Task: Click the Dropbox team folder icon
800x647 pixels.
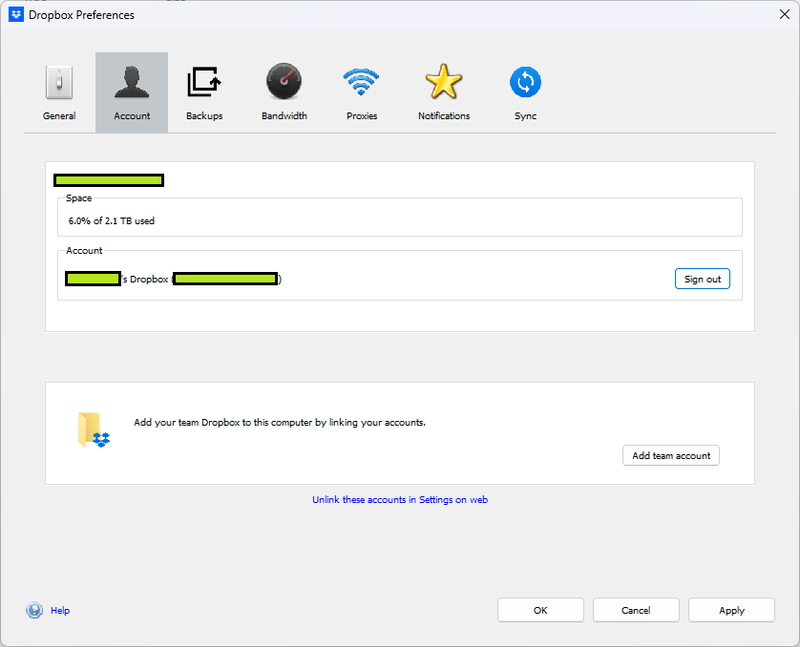Action: pos(93,429)
